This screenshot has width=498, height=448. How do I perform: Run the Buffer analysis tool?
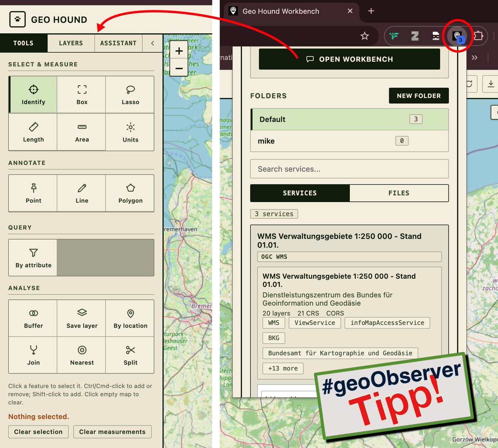coord(33,318)
